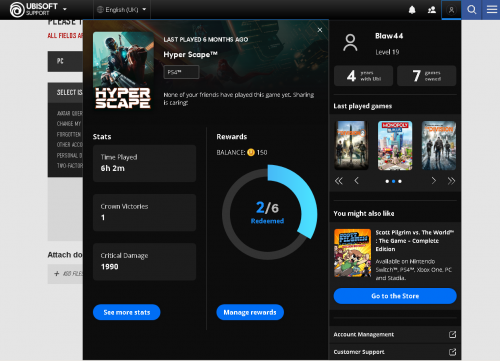Open the English (UK) language dropdown

pos(122,10)
